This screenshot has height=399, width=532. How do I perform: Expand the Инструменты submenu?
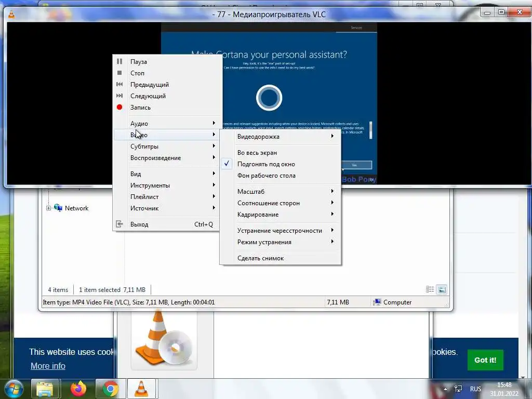coord(166,185)
